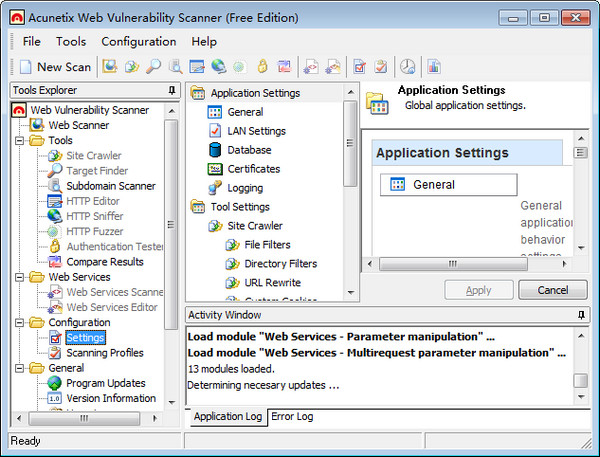Open Compare Results in Tools Explorer

coord(105,262)
